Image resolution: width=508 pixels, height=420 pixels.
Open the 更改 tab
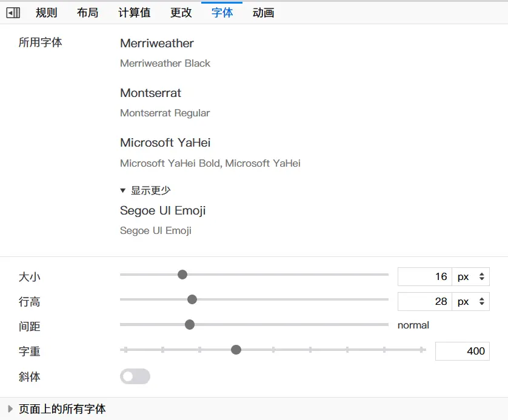pyautogui.click(x=181, y=13)
